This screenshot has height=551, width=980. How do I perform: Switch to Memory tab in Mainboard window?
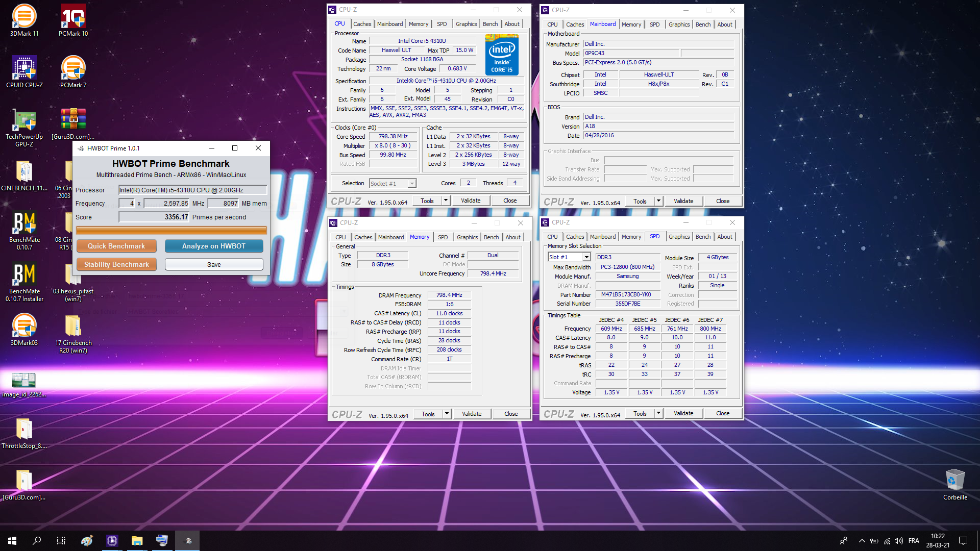631,24
